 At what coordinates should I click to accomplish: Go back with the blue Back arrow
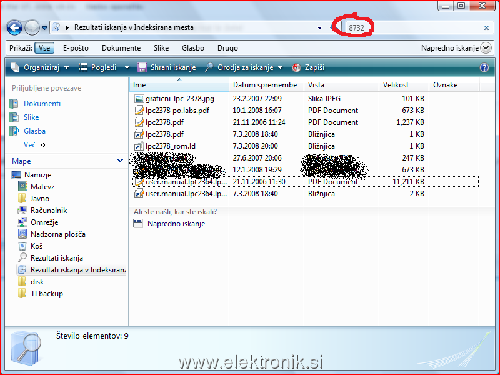coord(14,28)
